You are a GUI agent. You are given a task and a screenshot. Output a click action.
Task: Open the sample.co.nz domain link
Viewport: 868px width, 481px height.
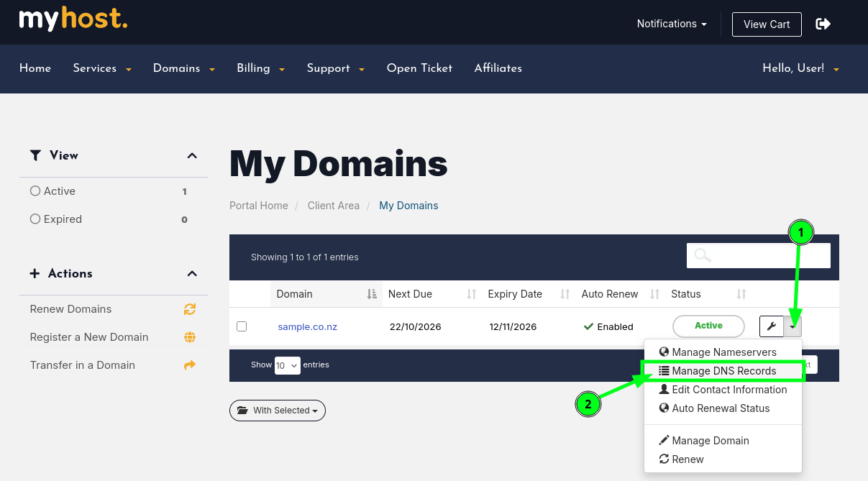pyautogui.click(x=308, y=326)
